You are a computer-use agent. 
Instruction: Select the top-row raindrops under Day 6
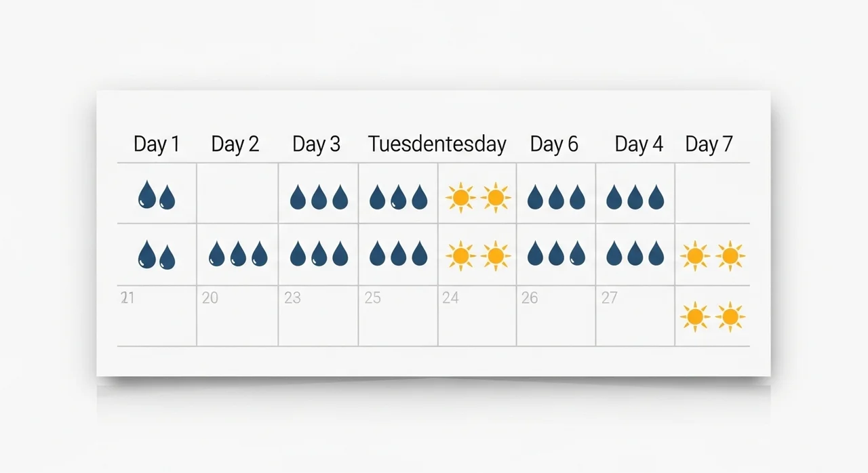point(556,197)
